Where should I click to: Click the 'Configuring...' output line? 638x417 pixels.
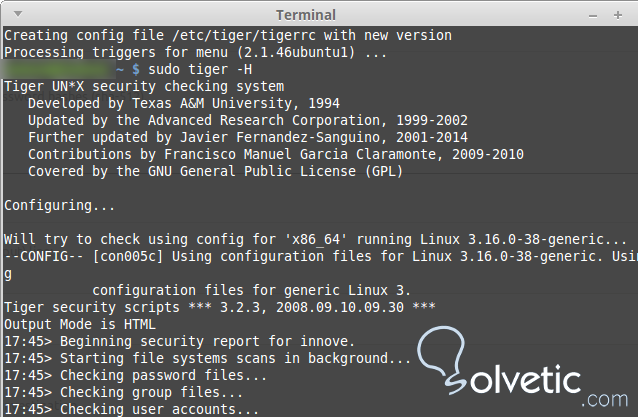(x=60, y=206)
